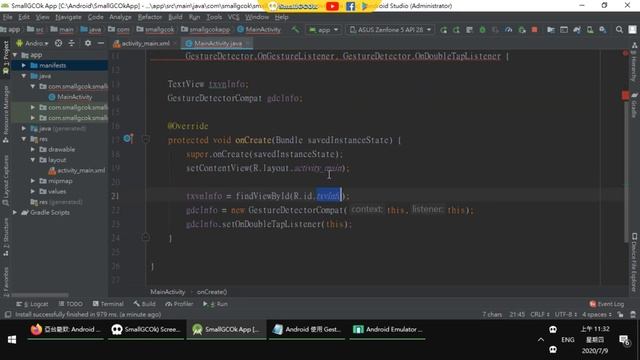Click the red error stripe marker
This screenshot has width=640, height=360.
pos(625,96)
